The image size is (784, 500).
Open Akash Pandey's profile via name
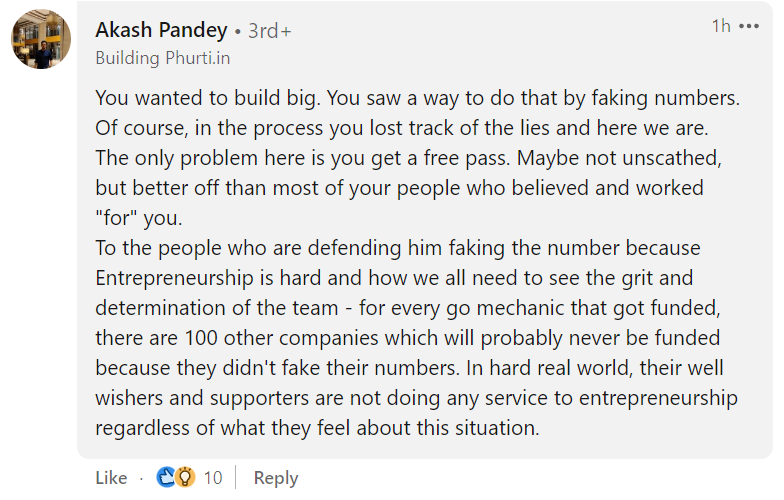click(x=162, y=30)
